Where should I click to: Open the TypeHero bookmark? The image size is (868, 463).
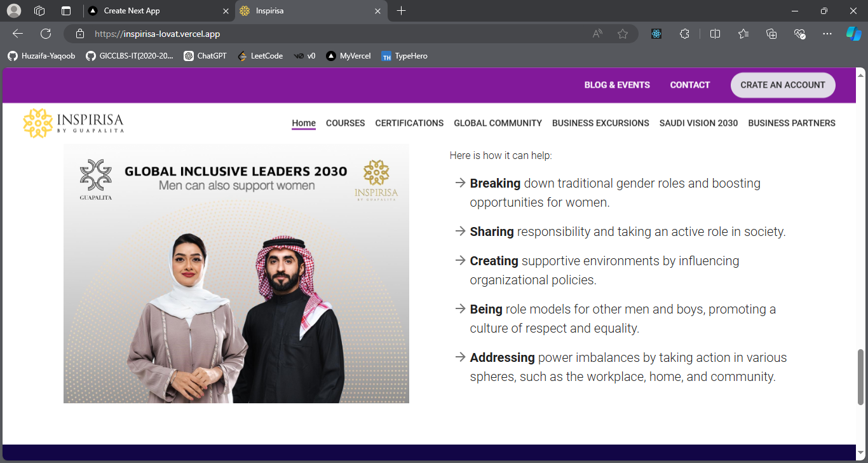coord(404,56)
